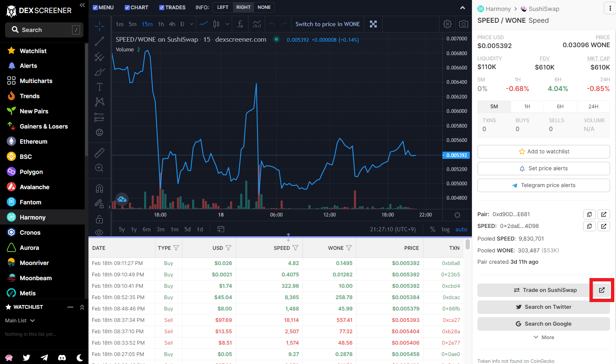
Task: Open the TYPE column filter
Action: 176,248
